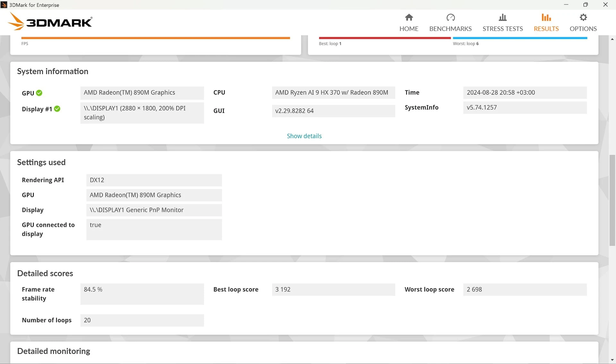The image size is (616, 364).
Task: Select the GUI version v2.29.8282 64
Action: coord(333,111)
